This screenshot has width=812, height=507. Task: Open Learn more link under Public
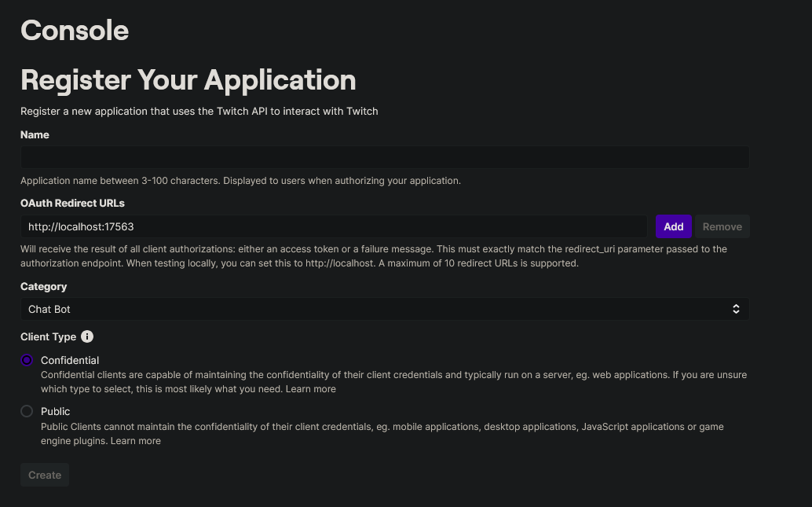pyautogui.click(x=136, y=441)
